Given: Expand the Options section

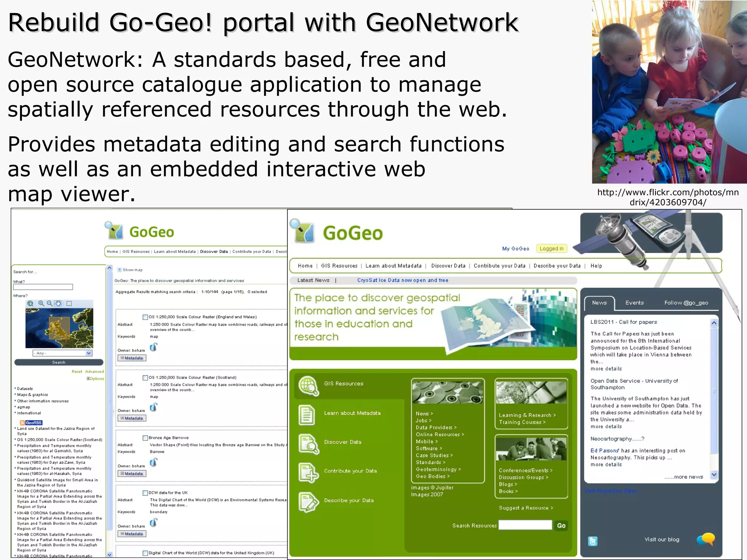Looking at the screenshot, I should click(x=95, y=378).
